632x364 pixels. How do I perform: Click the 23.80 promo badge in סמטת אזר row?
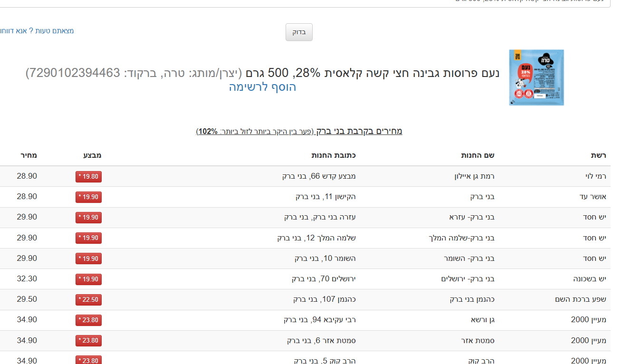(x=88, y=341)
